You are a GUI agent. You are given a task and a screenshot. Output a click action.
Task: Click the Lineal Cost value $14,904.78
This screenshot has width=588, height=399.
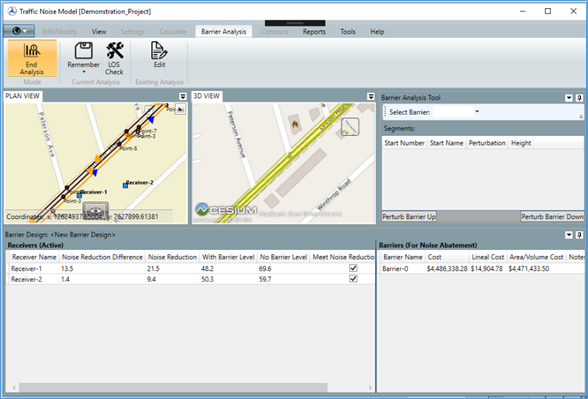click(x=487, y=268)
